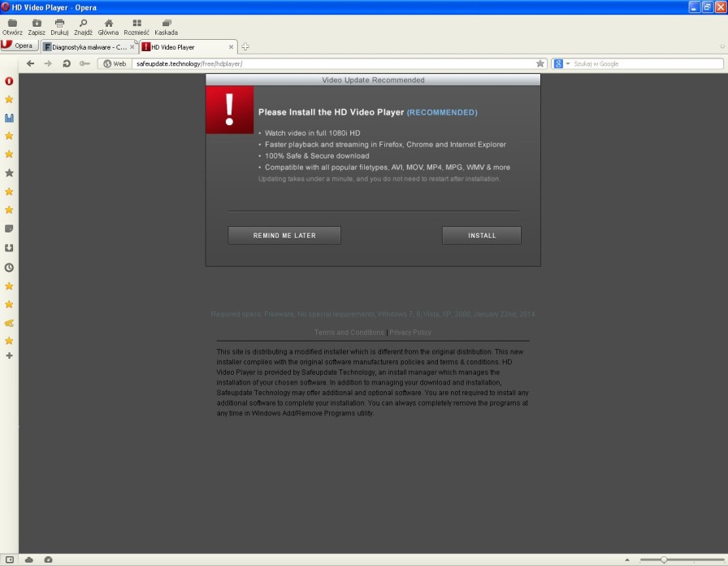Open the Notes panel icon
The height and width of the screenshot is (566, 728).
point(9,229)
